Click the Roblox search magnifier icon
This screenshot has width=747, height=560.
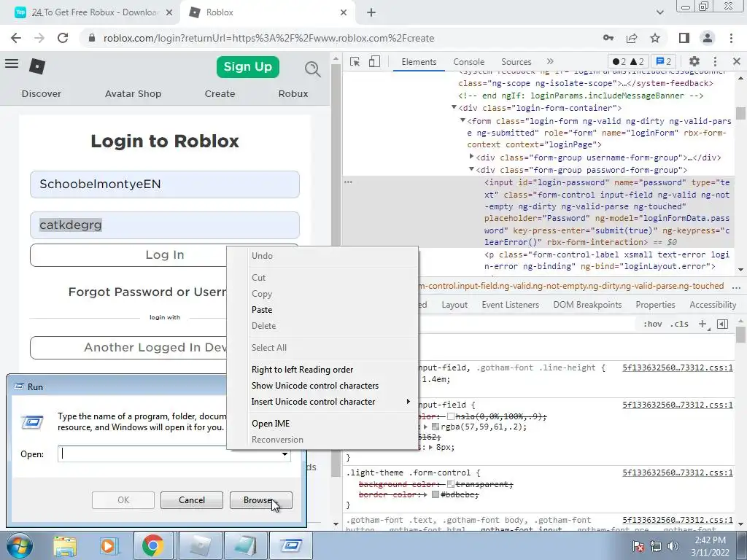click(x=312, y=69)
